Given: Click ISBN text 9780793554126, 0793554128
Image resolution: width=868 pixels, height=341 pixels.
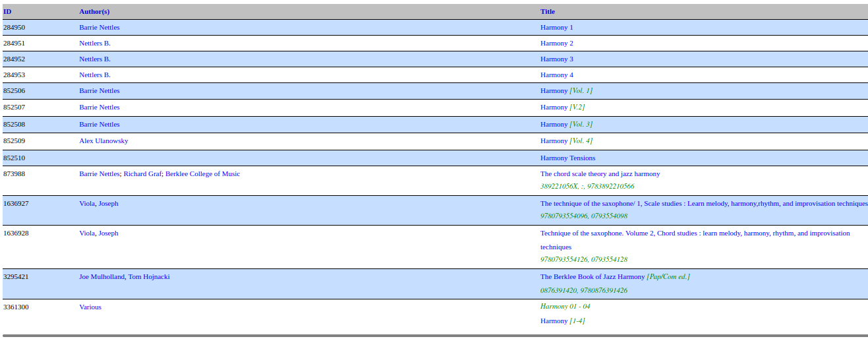Looking at the screenshot, I should tap(584, 259).
